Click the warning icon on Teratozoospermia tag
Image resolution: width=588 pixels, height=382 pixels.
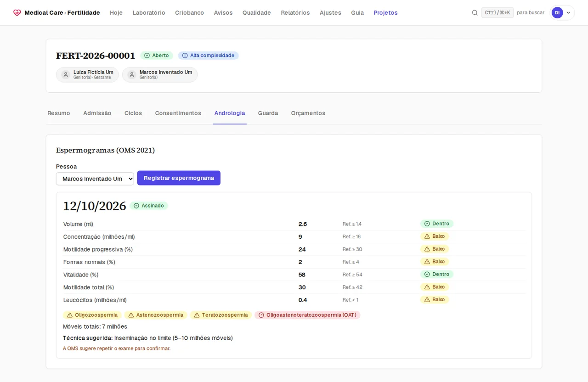tap(197, 315)
